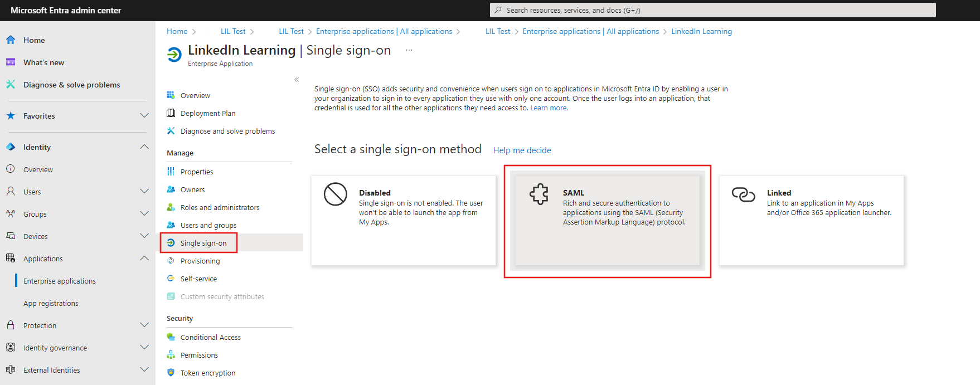
Task: Click the Identity governance icon
Action: [x=11, y=347]
